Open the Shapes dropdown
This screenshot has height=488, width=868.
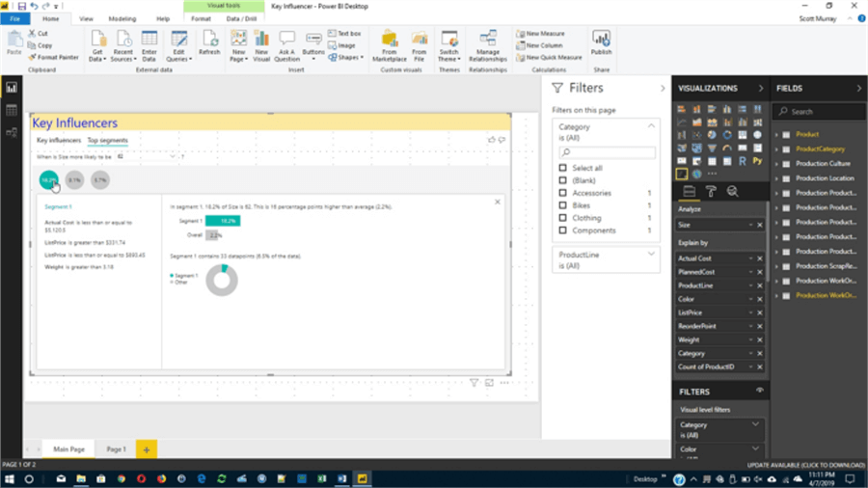click(x=346, y=58)
